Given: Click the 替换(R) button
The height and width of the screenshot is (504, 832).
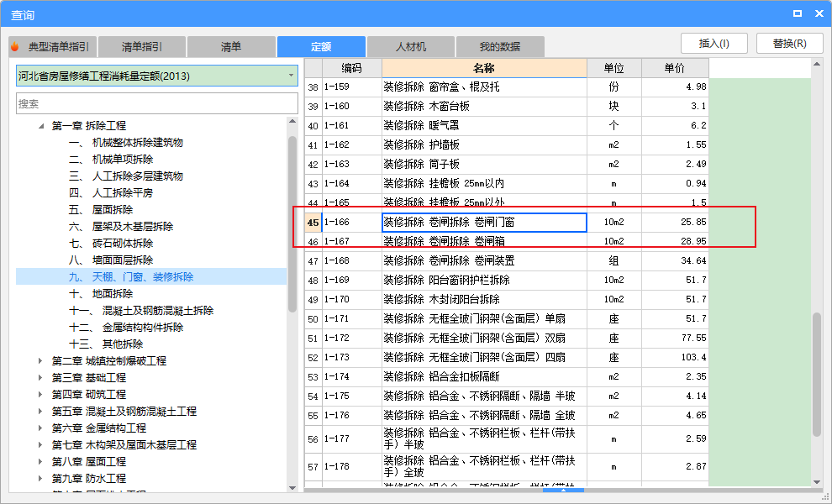Looking at the screenshot, I should [789, 44].
